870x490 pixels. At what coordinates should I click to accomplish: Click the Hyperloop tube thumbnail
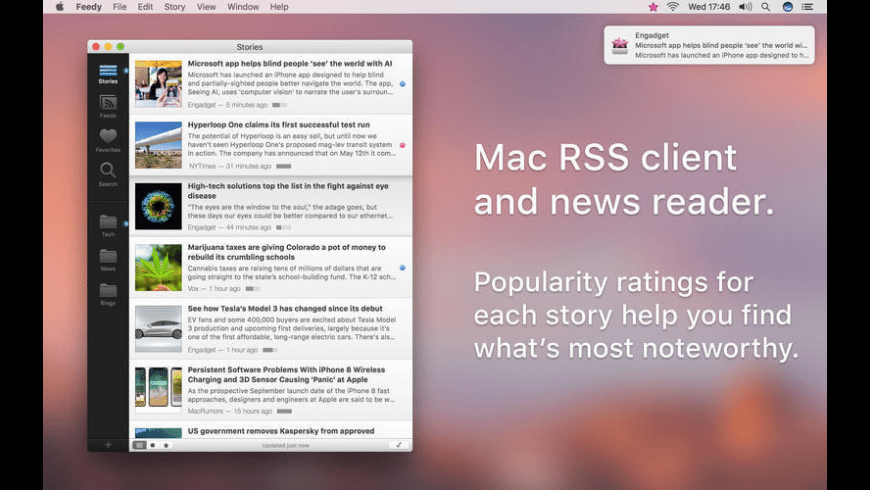coord(158,145)
